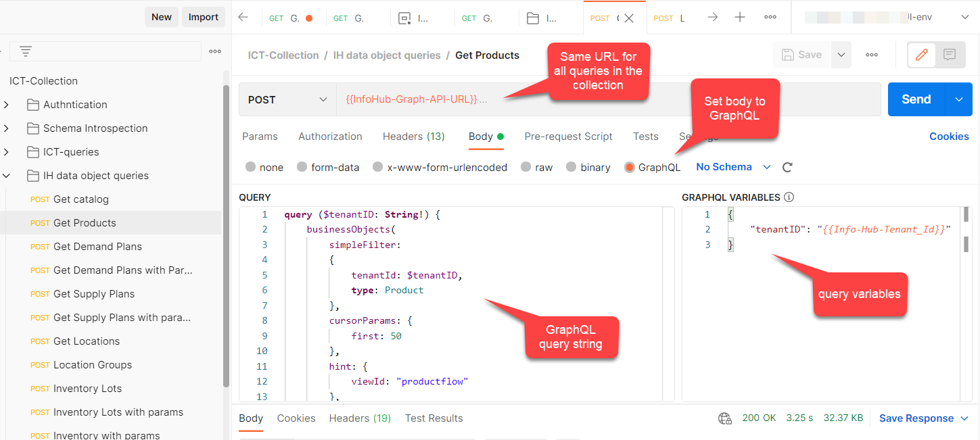Click the network globe icon in status bar
980x440 pixels.
point(724,418)
